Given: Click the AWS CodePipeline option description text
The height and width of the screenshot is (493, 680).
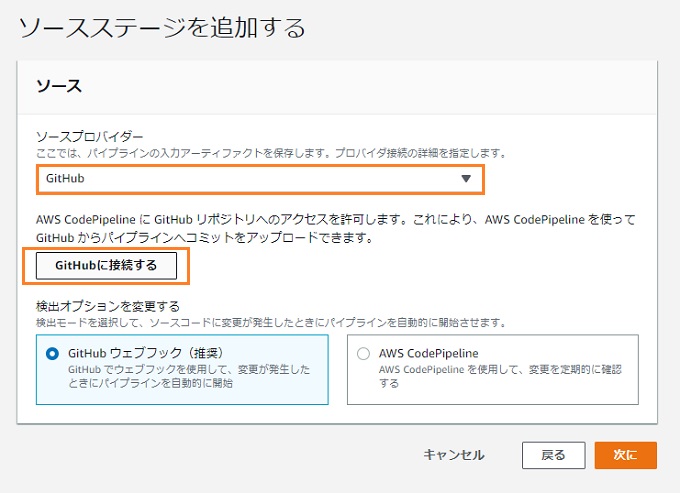Looking at the screenshot, I should (500, 376).
